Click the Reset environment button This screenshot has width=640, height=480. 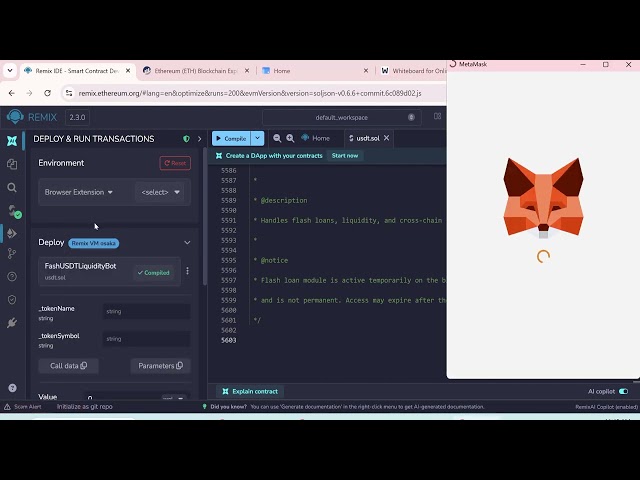pyautogui.click(x=175, y=163)
